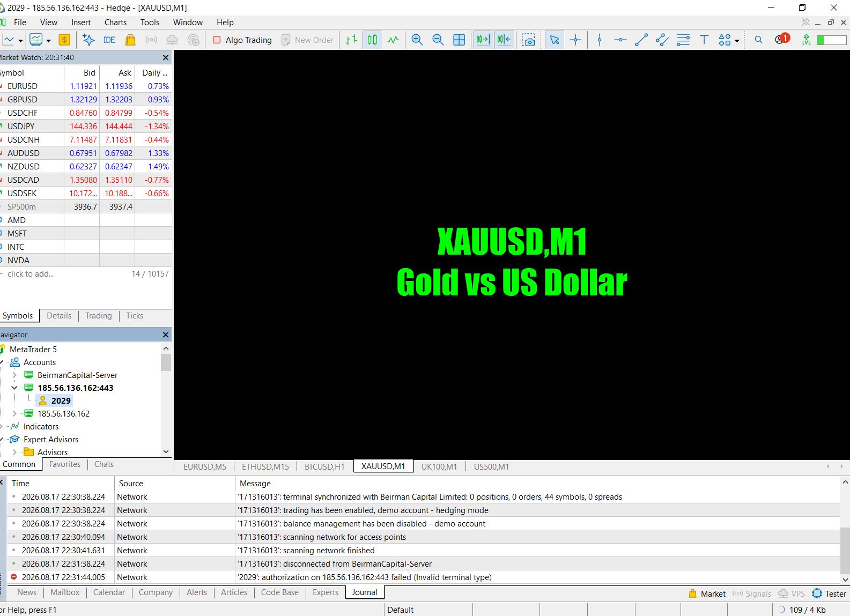Draw an equidistant channel
The image size is (850, 616).
662,40
